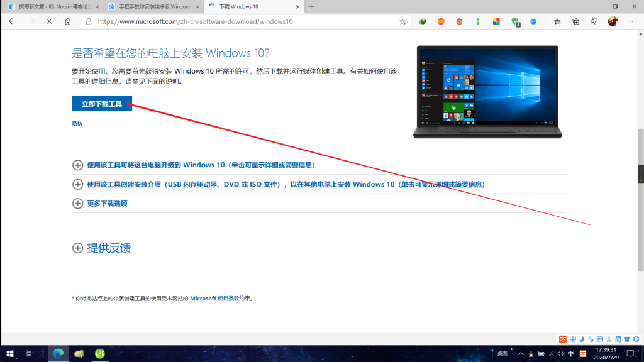
Task: Toggle Chinese/English mode on IME toolbar
Action: coord(572,339)
